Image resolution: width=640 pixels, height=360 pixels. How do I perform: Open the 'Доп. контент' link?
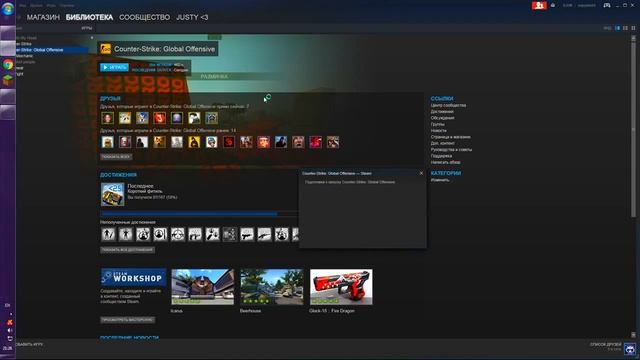coord(442,143)
